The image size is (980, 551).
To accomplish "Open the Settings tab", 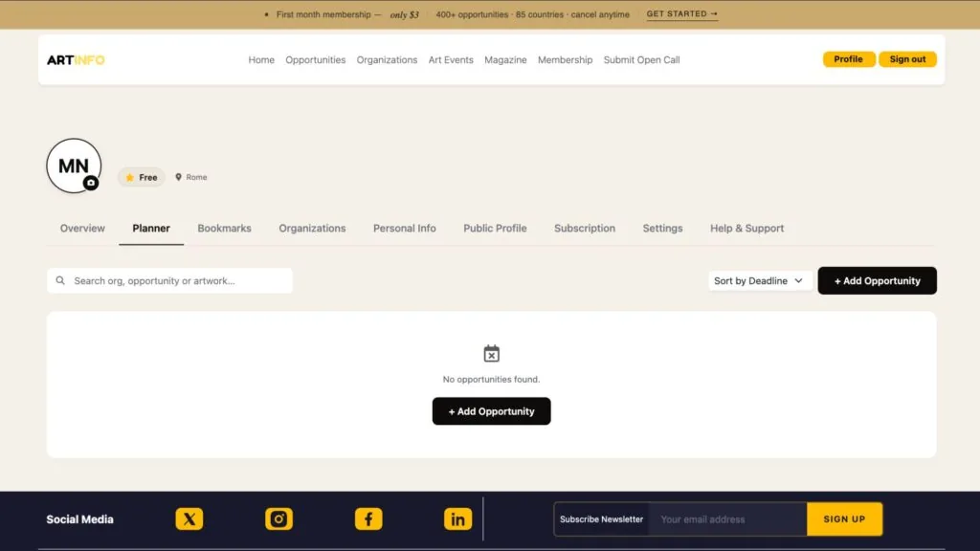I will pos(662,228).
